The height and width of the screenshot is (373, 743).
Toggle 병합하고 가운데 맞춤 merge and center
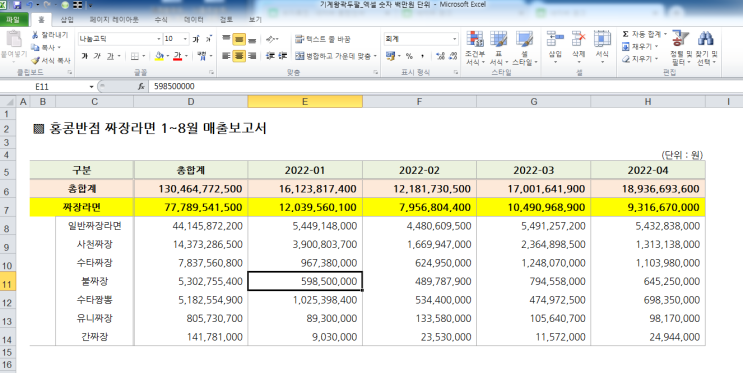pos(333,56)
